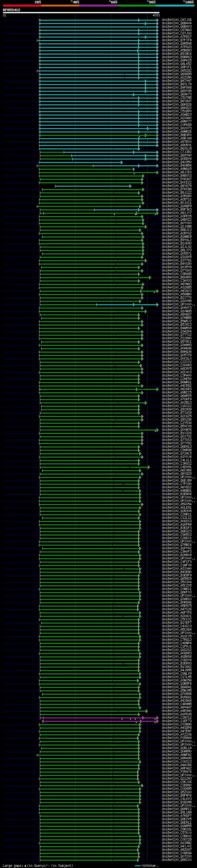Screen dimensions: 197x868
Task: Click the cyan alignment bar for UniRef100_B9F3K3
Action: coord(126,210)
